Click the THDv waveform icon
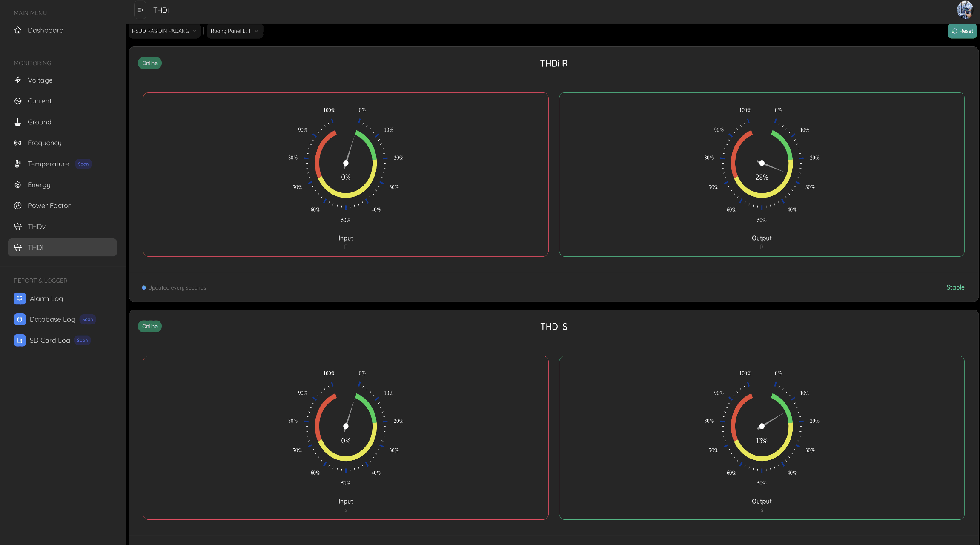The width and height of the screenshot is (980, 545). (x=17, y=227)
